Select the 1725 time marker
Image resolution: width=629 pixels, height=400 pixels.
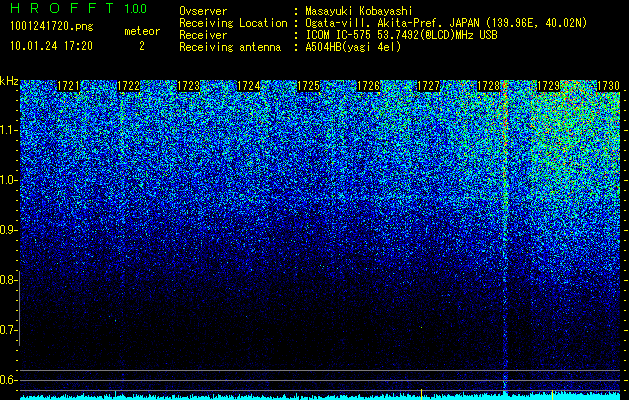click(x=308, y=86)
